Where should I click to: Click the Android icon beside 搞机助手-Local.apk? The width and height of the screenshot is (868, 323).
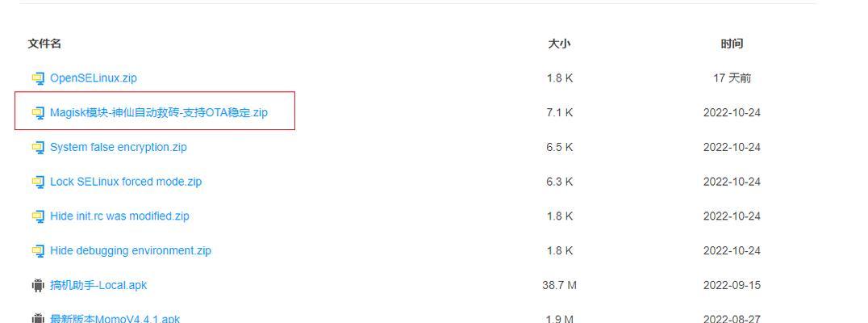tap(38, 285)
